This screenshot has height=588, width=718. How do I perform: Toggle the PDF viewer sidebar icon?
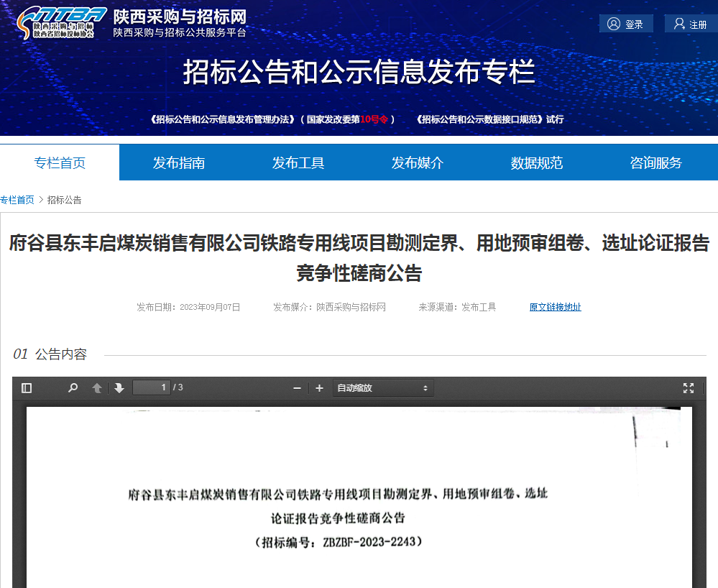click(x=27, y=388)
